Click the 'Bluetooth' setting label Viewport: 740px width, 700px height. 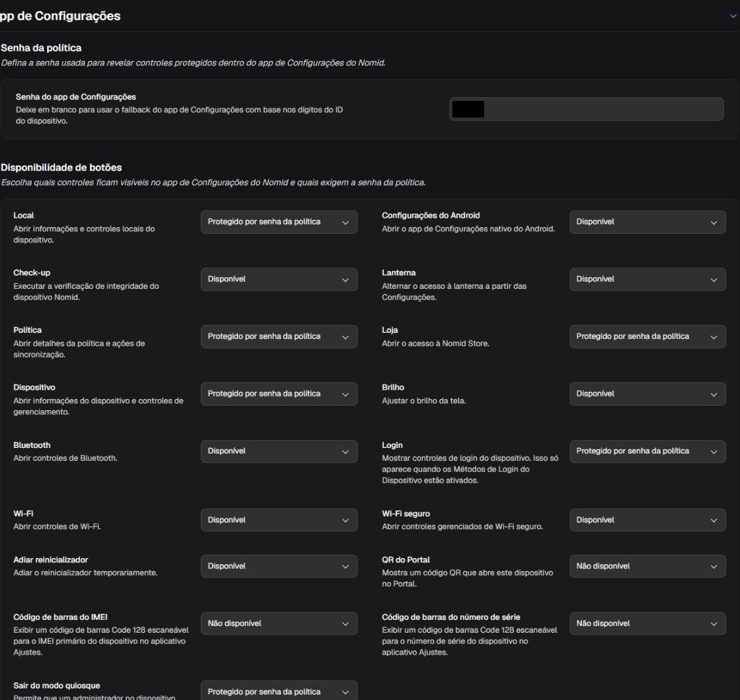coord(32,445)
